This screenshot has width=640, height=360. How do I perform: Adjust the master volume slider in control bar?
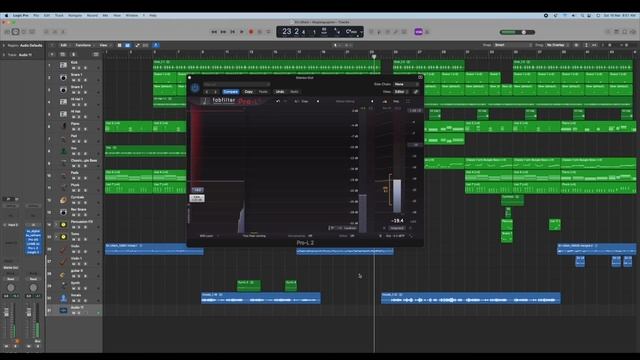coord(518,32)
